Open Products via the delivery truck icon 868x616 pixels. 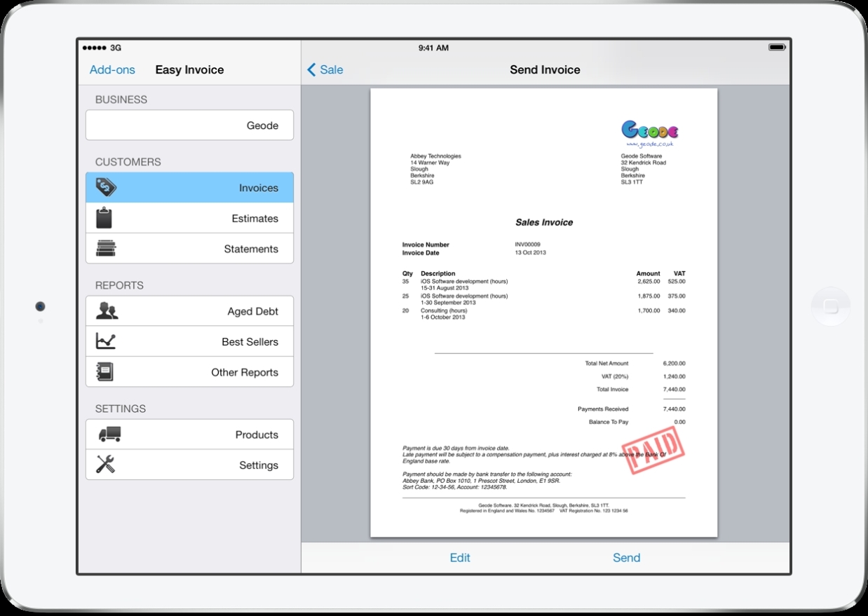(x=109, y=434)
